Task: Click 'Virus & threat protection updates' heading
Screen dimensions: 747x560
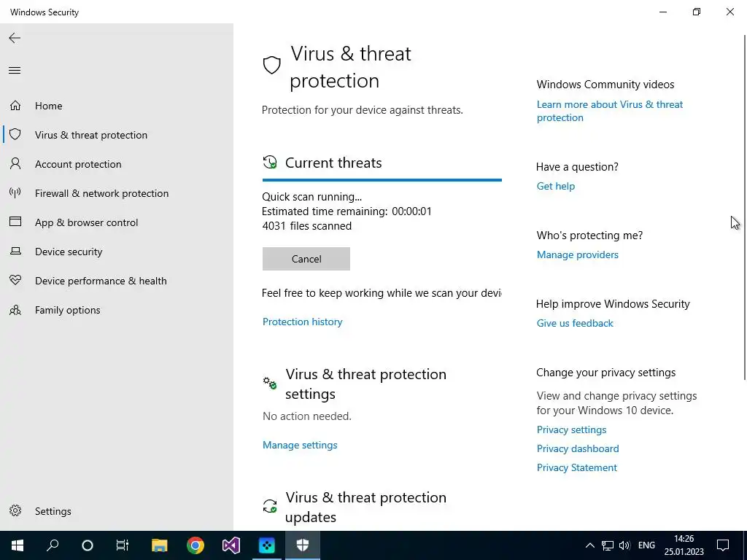Action: (x=366, y=507)
